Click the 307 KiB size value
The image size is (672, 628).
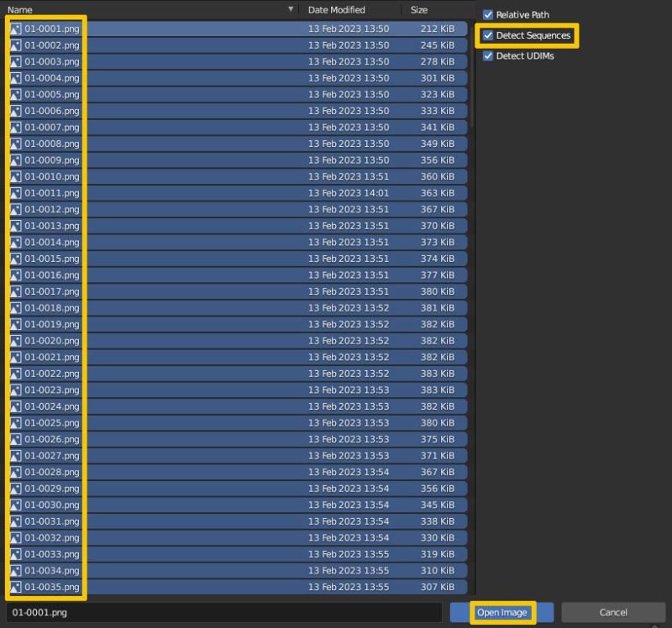pos(437,588)
